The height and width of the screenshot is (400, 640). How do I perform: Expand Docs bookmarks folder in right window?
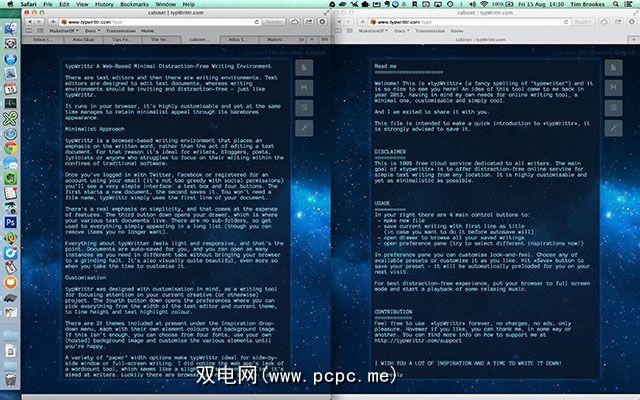click(402, 31)
